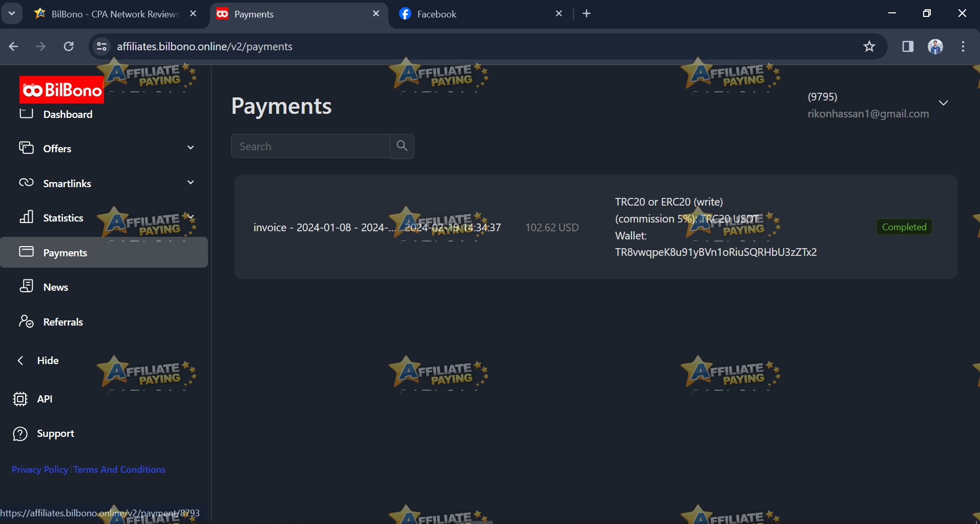
Task: Click the payment date 2024-02-19 14:34:37
Action: (x=453, y=228)
